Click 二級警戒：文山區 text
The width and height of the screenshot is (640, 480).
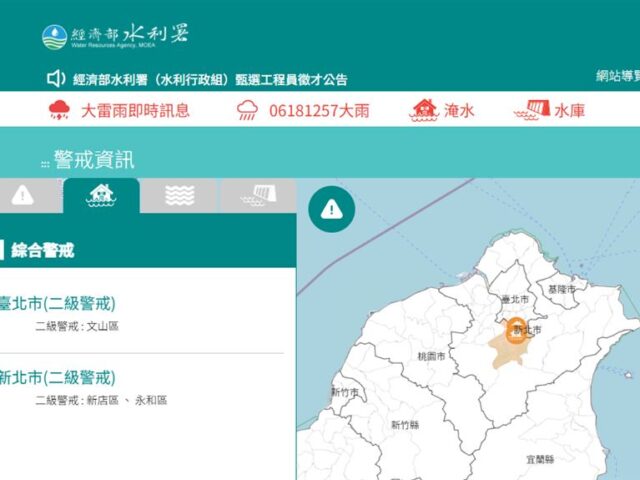tap(77, 326)
